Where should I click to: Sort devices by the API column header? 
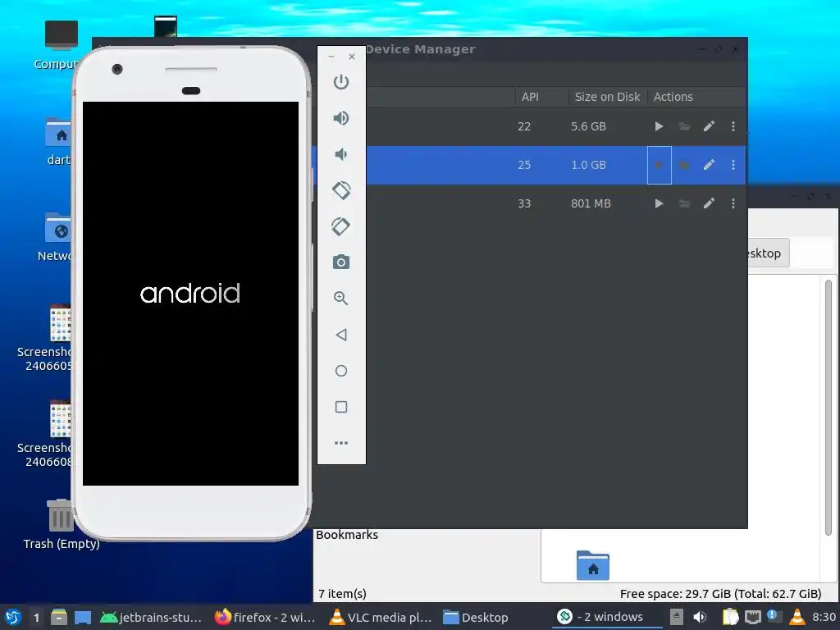[x=530, y=97]
